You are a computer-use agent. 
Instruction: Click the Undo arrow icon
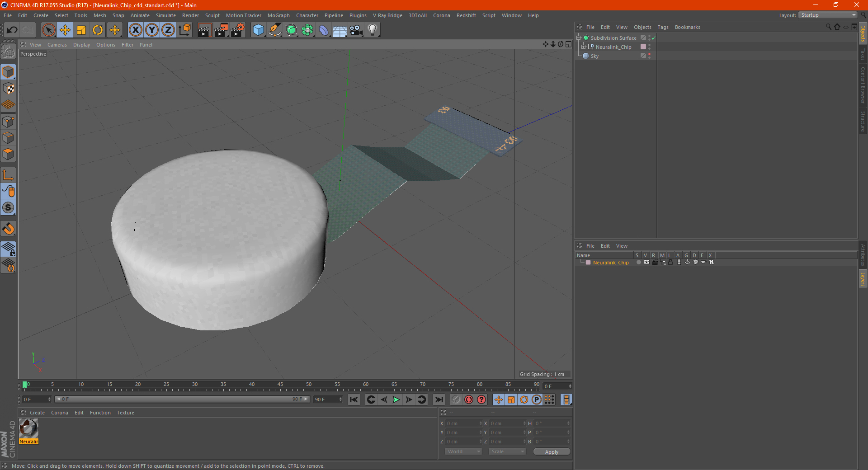(x=12, y=30)
